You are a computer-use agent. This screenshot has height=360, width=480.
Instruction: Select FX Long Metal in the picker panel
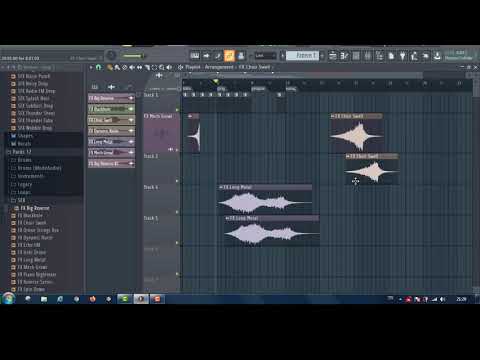click(x=112, y=142)
